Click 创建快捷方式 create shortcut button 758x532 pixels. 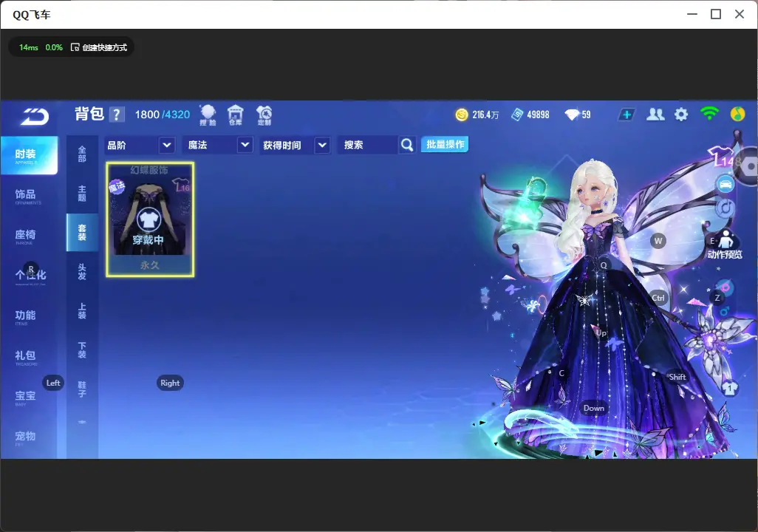99,47
